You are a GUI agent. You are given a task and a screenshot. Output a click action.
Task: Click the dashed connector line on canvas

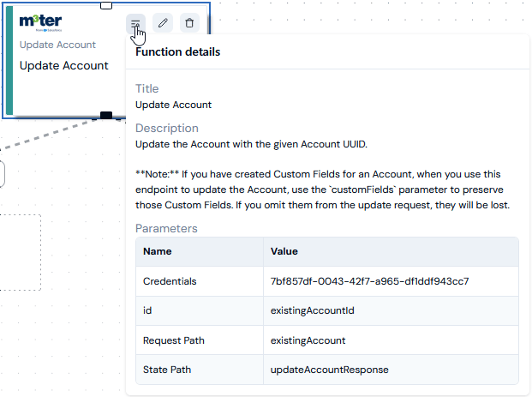[x=51, y=134]
